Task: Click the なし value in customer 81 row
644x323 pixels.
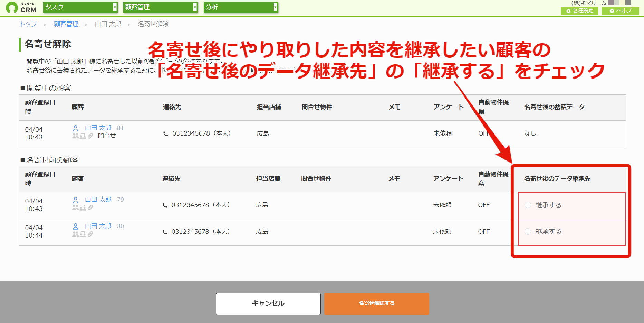Action: pos(530,133)
